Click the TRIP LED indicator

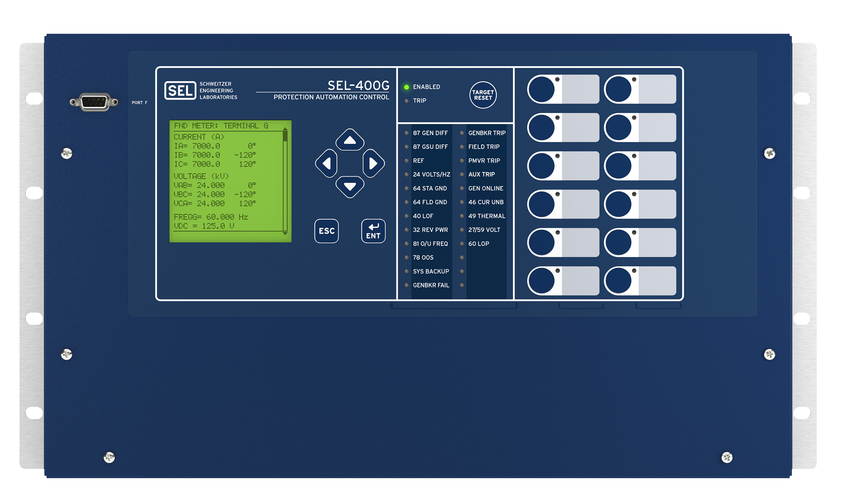(x=407, y=101)
